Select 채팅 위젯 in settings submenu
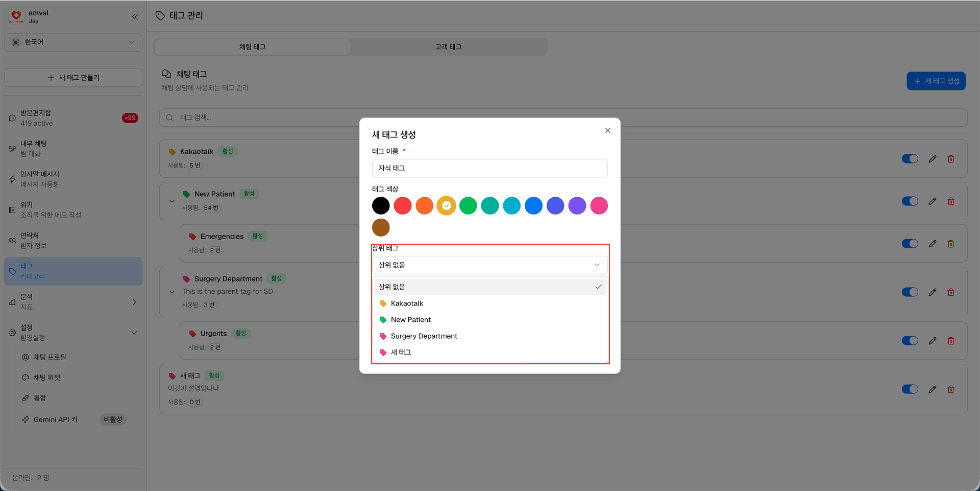The width and height of the screenshot is (980, 491). click(x=48, y=377)
